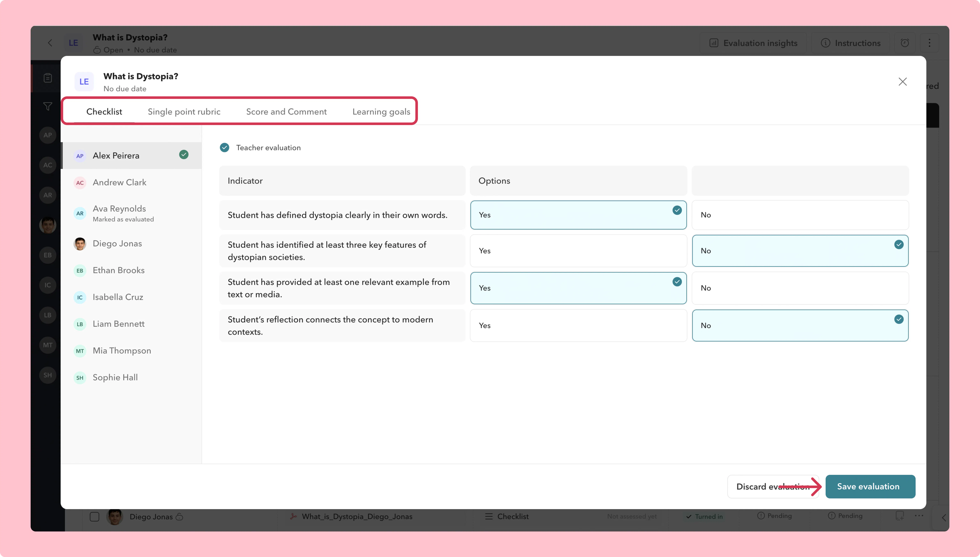Select No for three key features indicator
This screenshot has height=557, width=980.
(800, 251)
